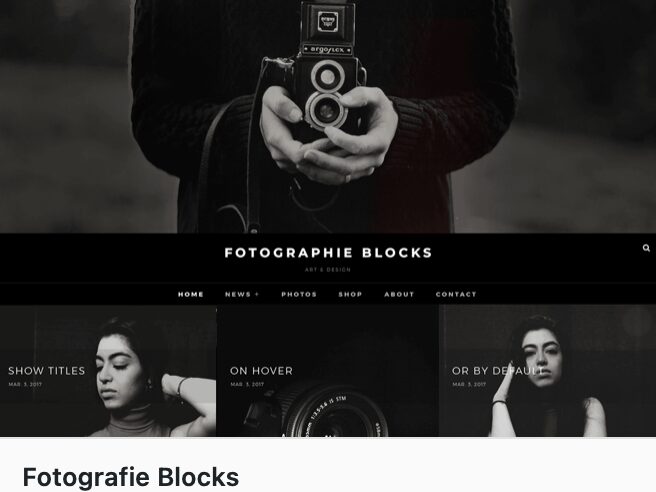The width and height of the screenshot is (656, 492).
Task: Click the camera lens post thumbnail
Action: click(x=328, y=371)
